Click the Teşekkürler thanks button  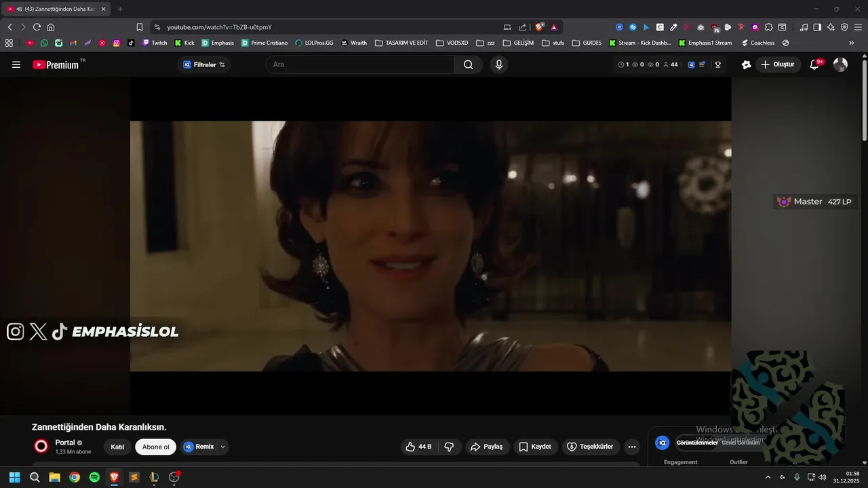pyautogui.click(x=590, y=447)
